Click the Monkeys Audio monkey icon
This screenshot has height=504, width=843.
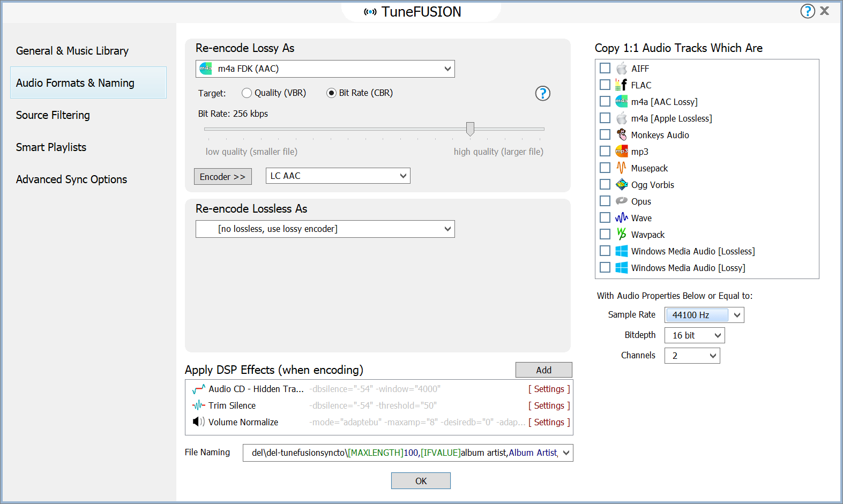[x=621, y=135]
